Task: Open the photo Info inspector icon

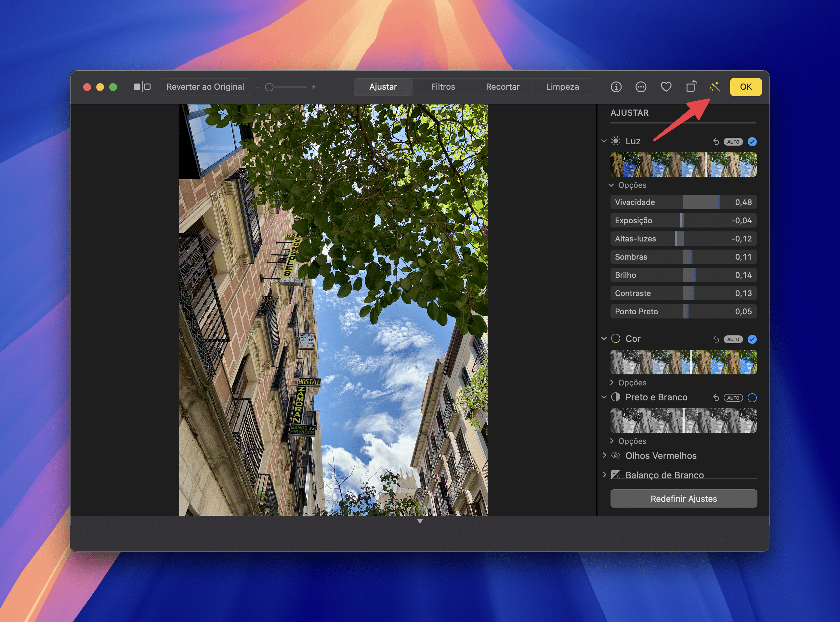Action: tap(616, 87)
